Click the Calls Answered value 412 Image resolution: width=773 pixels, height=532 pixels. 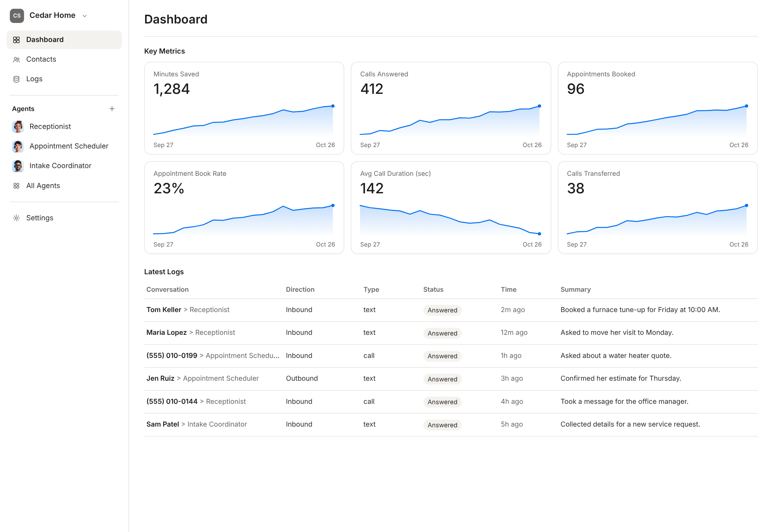(372, 89)
